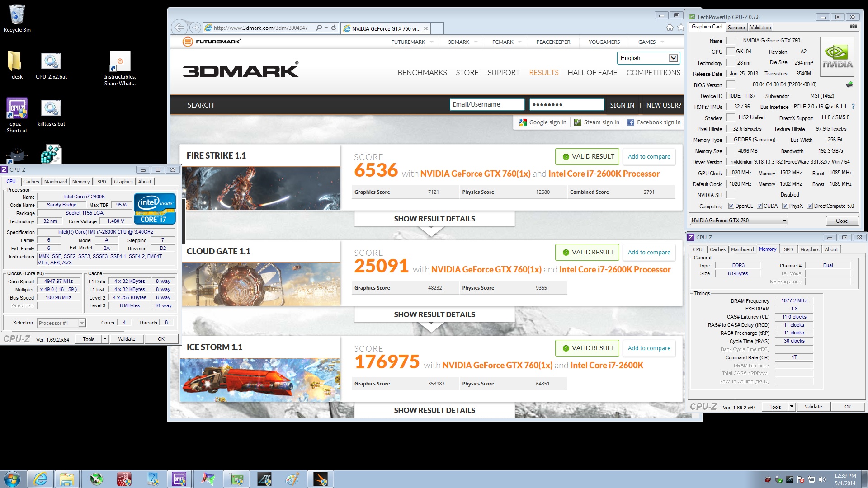Select the CPU-Z x2.bat desktop file
The height and width of the screenshot is (488, 868).
pos(51,66)
